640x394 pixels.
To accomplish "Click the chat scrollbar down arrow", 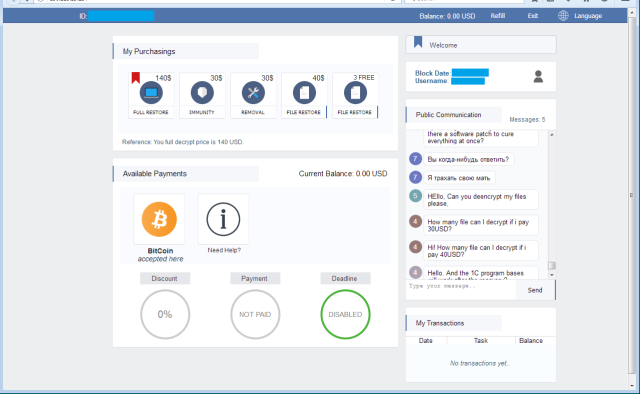I will pos(552,275).
